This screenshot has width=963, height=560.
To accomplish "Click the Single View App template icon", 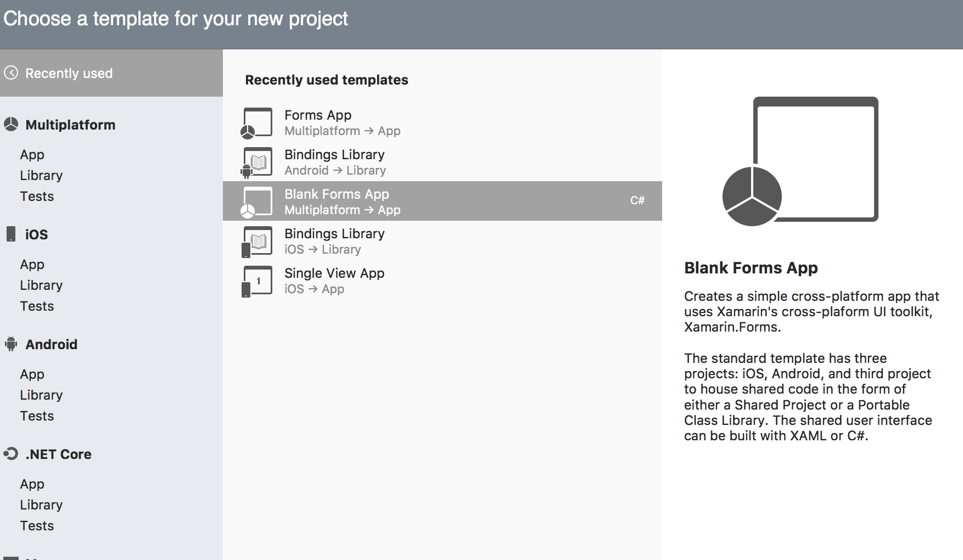I will [257, 281].
